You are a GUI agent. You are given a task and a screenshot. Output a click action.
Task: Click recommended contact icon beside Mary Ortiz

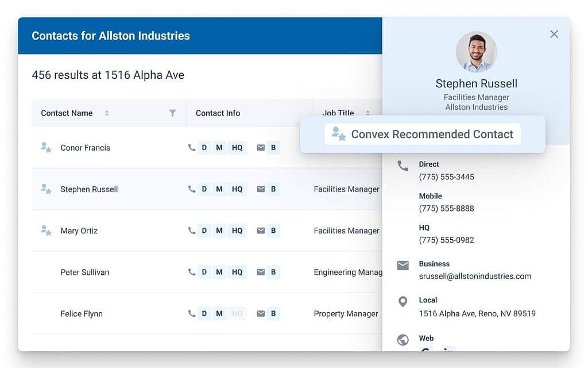coord(46,230)
